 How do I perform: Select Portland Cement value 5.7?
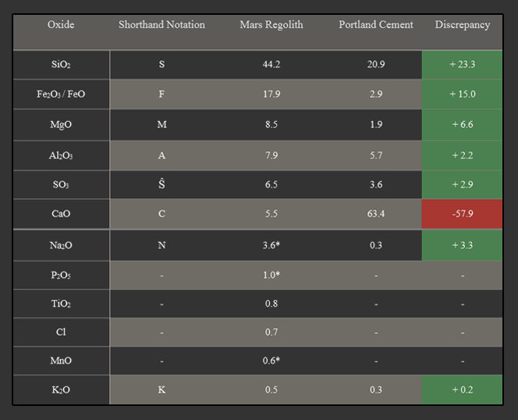(376, 155)
